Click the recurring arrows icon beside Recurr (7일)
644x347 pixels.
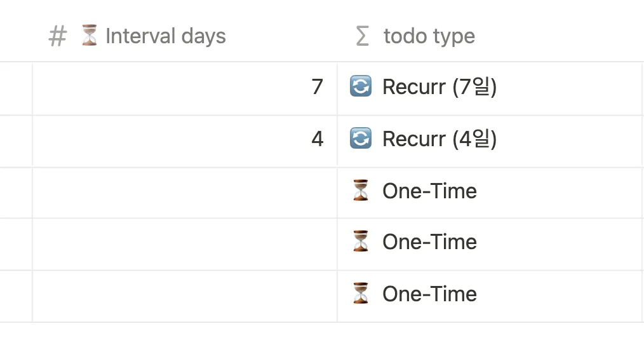point(361,86)
